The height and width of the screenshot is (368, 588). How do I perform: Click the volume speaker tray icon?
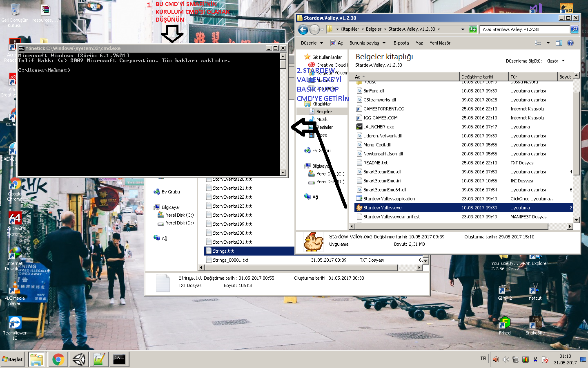[x=496, y=359]
